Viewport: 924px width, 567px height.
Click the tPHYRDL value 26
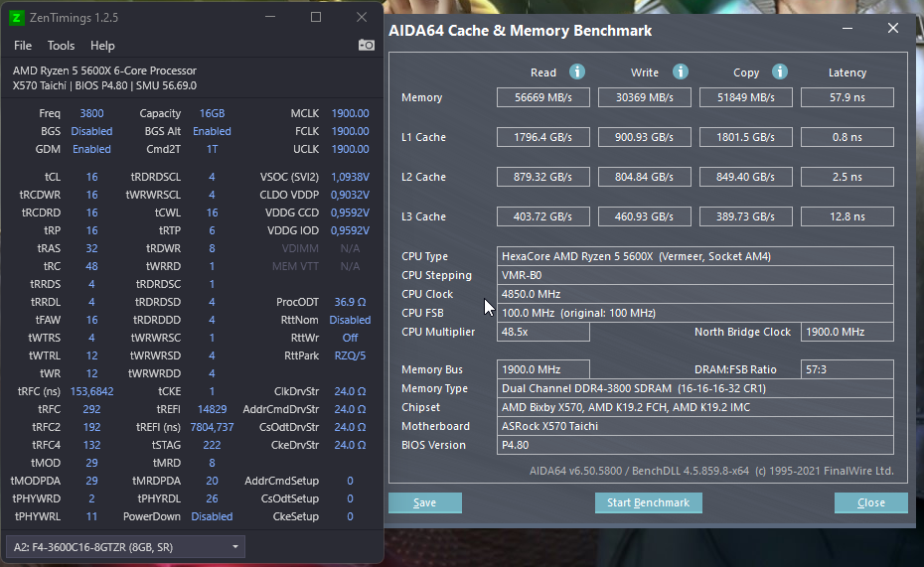point(212,498)
